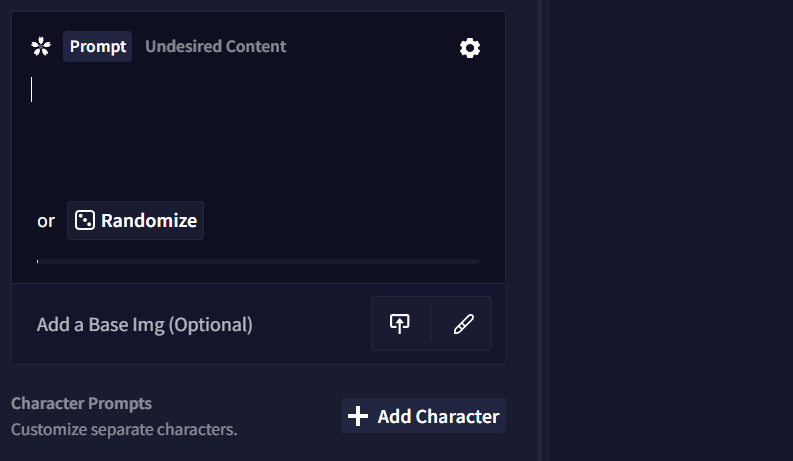Click the vertical divider between panels
Screen dimensions: 793x461
tap(543, 230)
